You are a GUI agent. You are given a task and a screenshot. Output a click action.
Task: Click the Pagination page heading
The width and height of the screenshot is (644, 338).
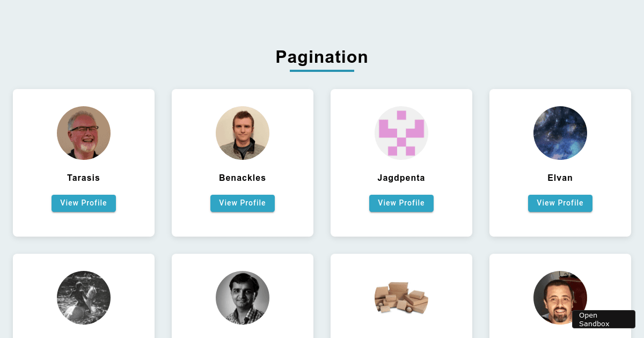coord(322,57)
